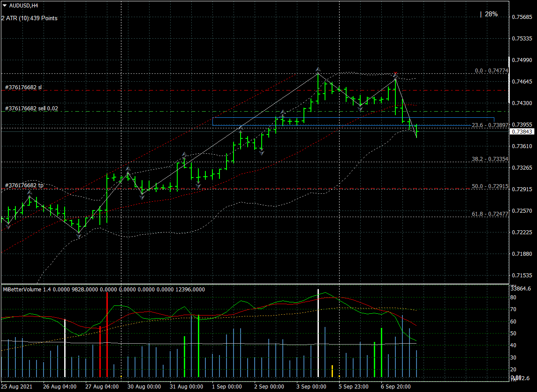Click the 28% indicator label
Image resolution: width=537 pixels, height=392 pixels.
491,14
